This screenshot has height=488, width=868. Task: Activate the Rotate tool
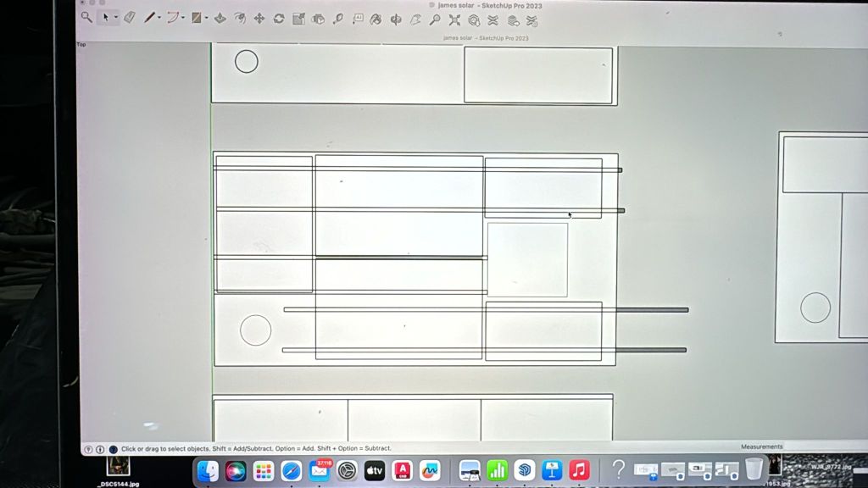279,18
